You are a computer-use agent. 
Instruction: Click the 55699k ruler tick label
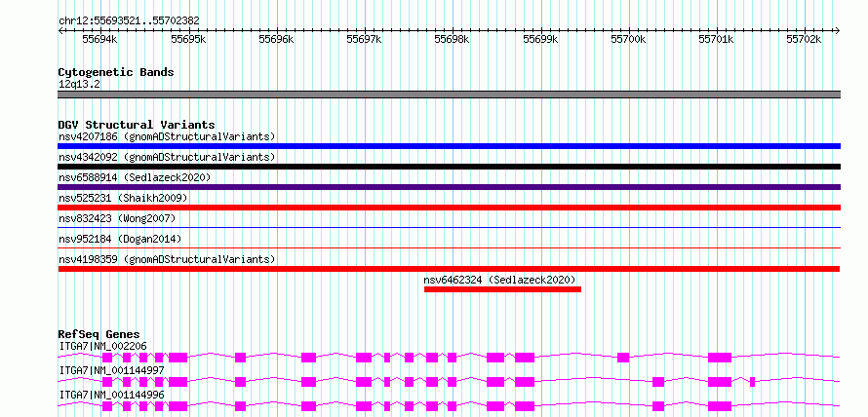coord(541,39)
